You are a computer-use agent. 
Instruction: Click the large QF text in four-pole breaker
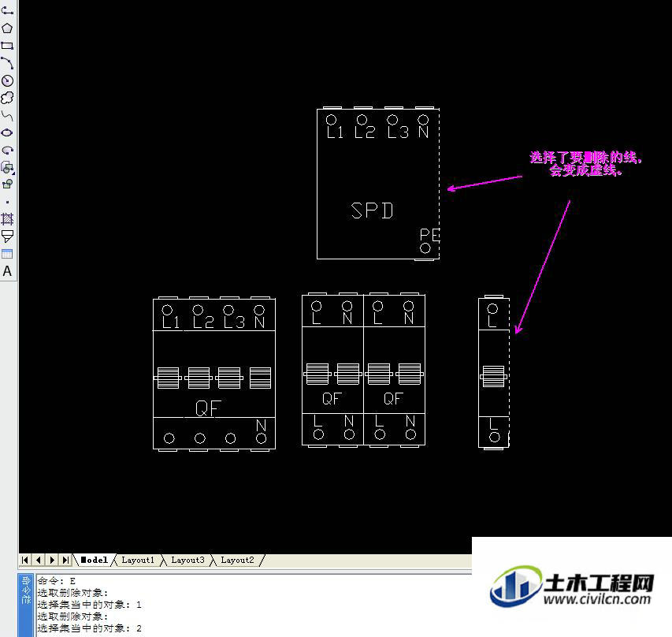(x=208, y=408)
